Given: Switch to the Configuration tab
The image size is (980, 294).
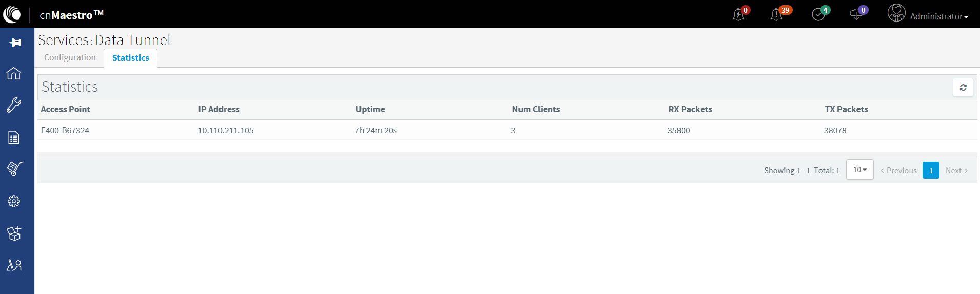Looking at the screenshot, I should click(70, 58).
